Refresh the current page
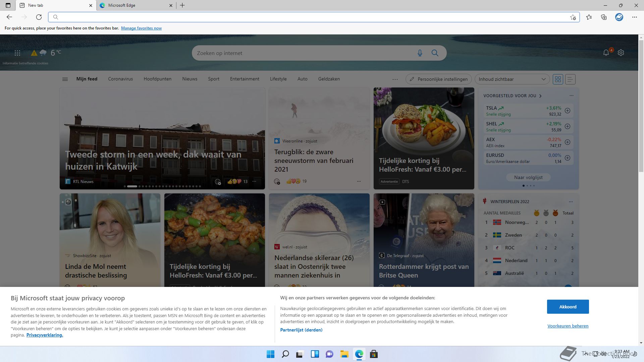 point(39,17)
